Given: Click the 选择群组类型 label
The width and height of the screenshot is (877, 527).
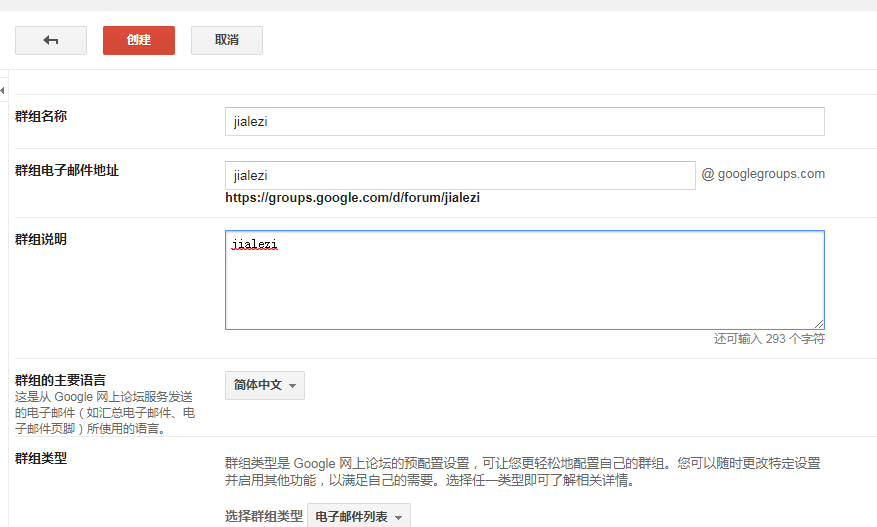Looking at the screenshot, I should [263, 516].
